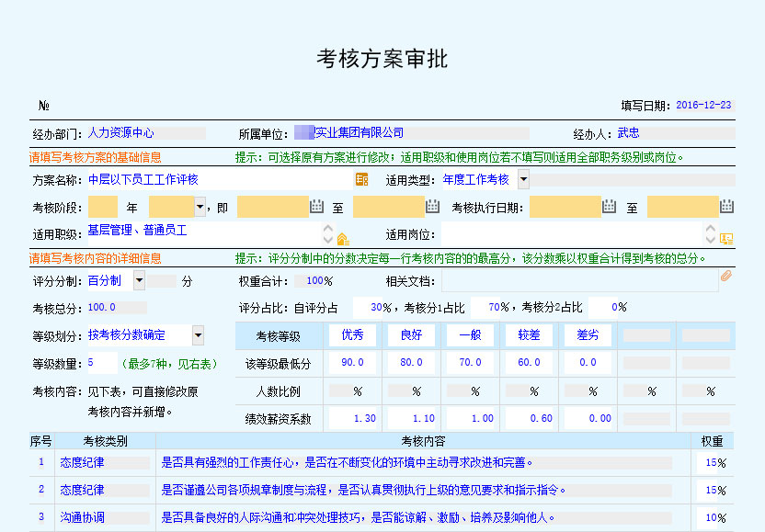
Task: Click 考核总分 value 100.0
Action: click(x=101, y=307)
